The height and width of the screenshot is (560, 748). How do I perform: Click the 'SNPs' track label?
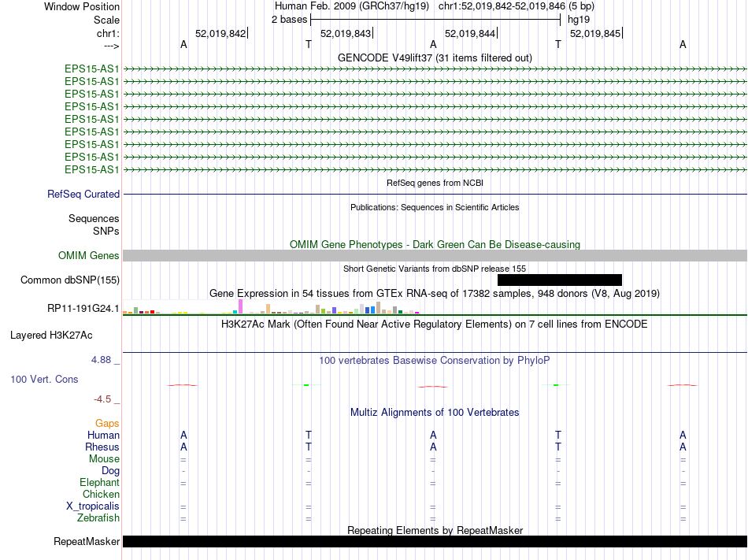(x=106, y=231)
